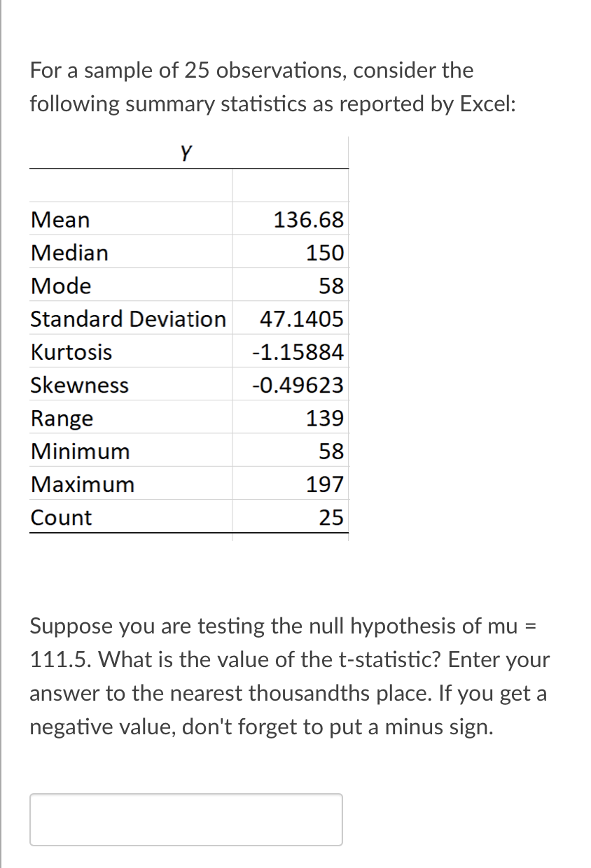Click the Mode row label
This screenshot has height=868, width=591.
(x=60, y=286)
